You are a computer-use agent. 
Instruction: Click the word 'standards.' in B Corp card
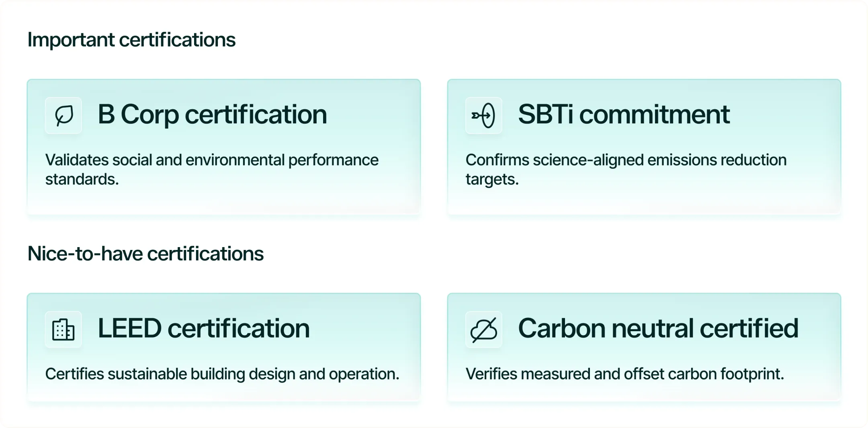tap(82, 179)
